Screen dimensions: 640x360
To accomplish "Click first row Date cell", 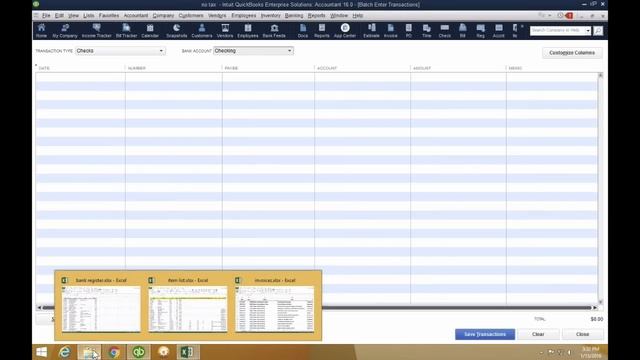I will [80, 77].
